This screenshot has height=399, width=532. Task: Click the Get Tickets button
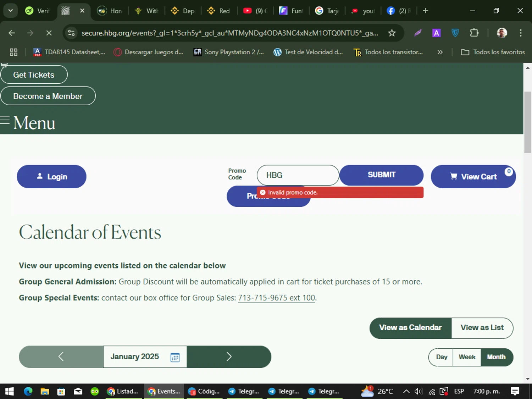34,75
